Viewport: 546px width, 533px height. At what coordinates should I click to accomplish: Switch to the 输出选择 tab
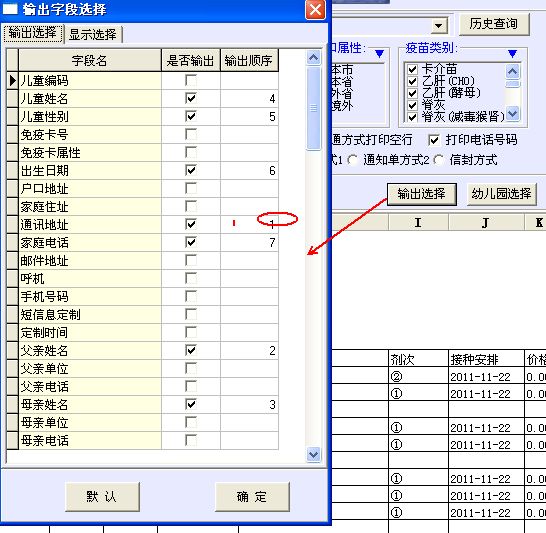33,33
